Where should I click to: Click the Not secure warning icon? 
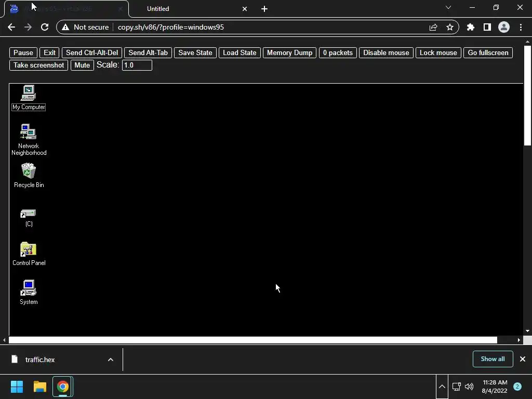coord(65,27)
